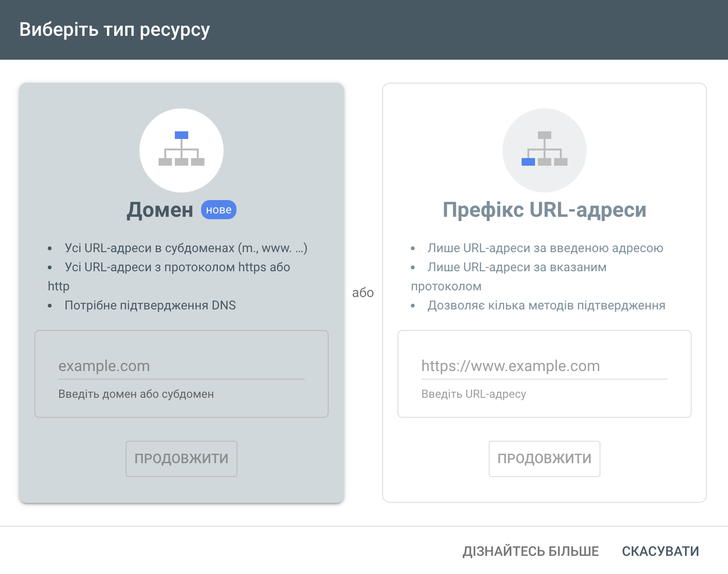The image size is (728, 574).
Task: Click the "Введіть домен або субдомен" hint
Action: (136, 394)
